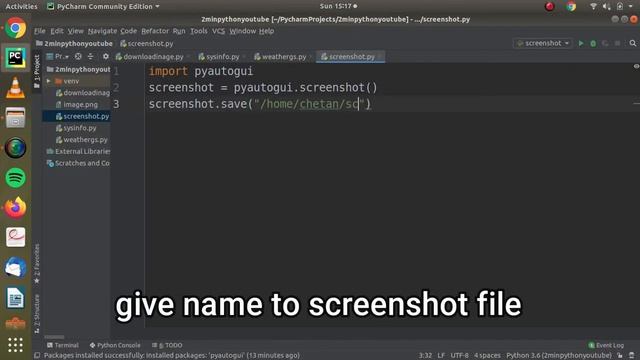Screen dimensions: 640x360
Task: Open Spotify from the dock
Action: coord(16,178)
